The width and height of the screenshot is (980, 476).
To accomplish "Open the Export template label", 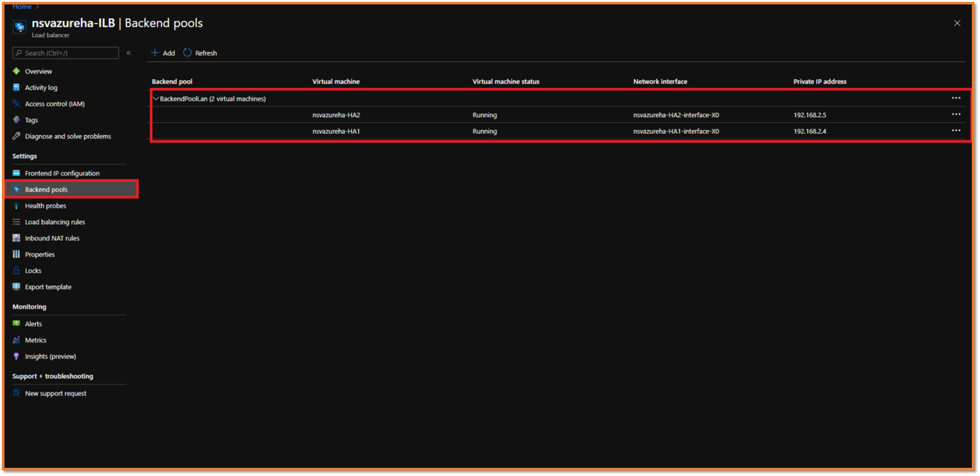I will point(48,287).
